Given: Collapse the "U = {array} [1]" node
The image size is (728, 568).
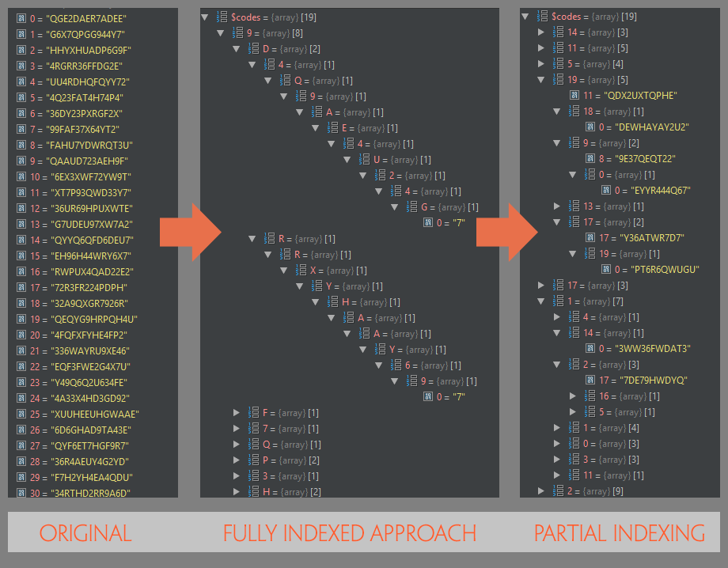Looking at the screenshot, I should (x=347, y=160).
